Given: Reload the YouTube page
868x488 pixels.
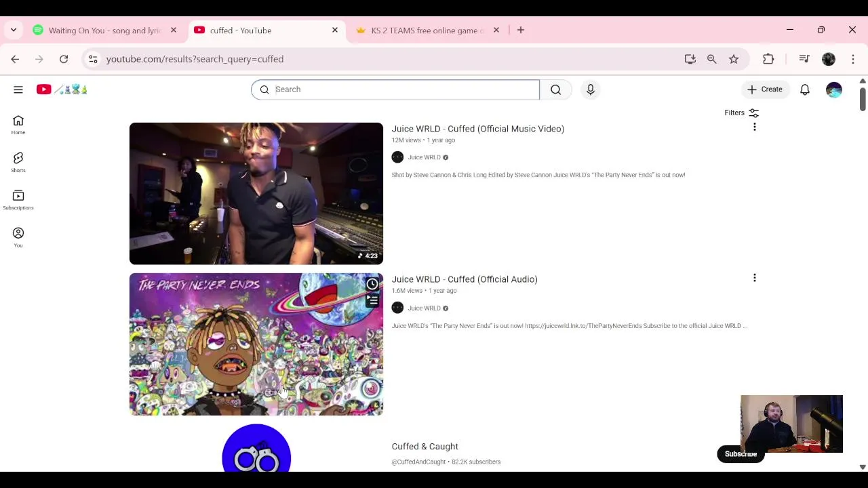Looking at the screenshot, I should pyautogui.click(x=64, y=59).
